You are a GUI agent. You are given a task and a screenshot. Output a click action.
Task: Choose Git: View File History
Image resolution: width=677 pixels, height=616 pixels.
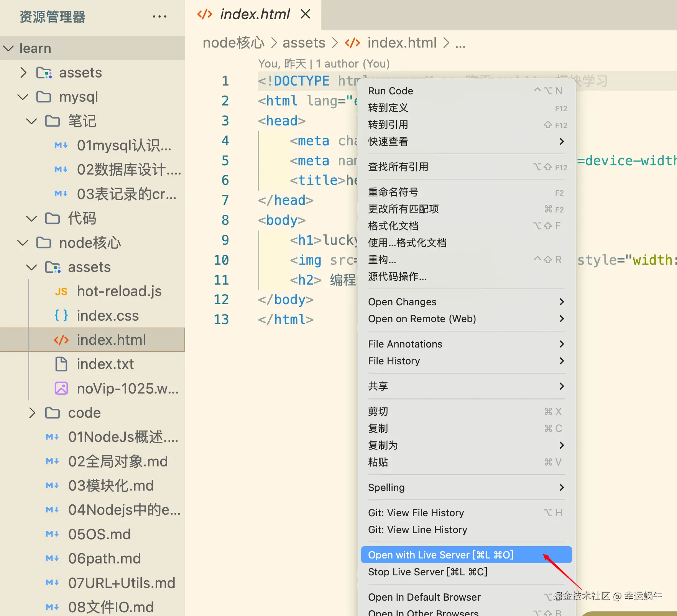[x=466, y=513]
